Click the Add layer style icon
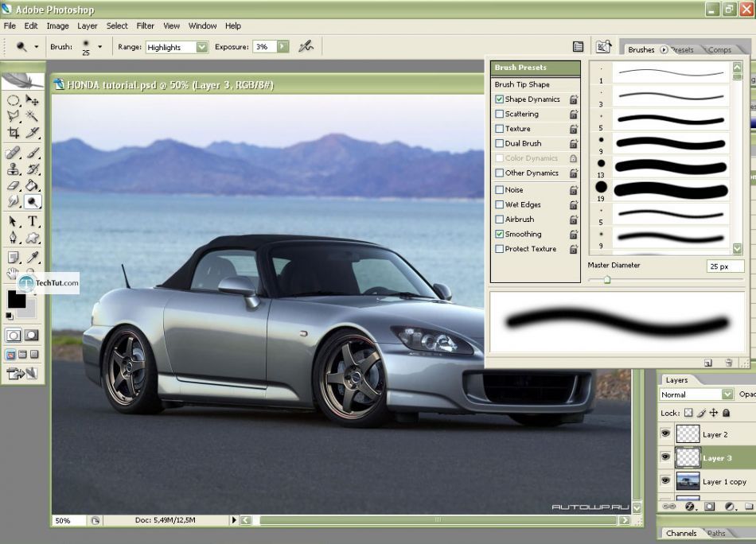The height and width of the screenshot is (544, 756). [690, 506]
